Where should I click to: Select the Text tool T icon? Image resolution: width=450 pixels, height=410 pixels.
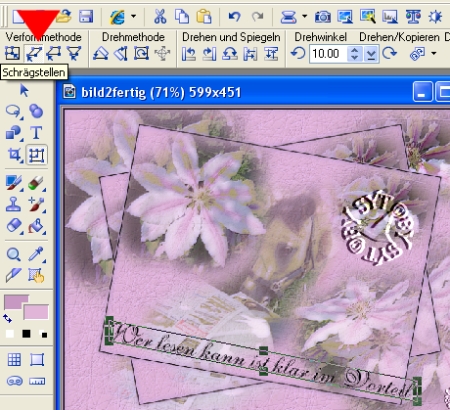tap(36, 133)
